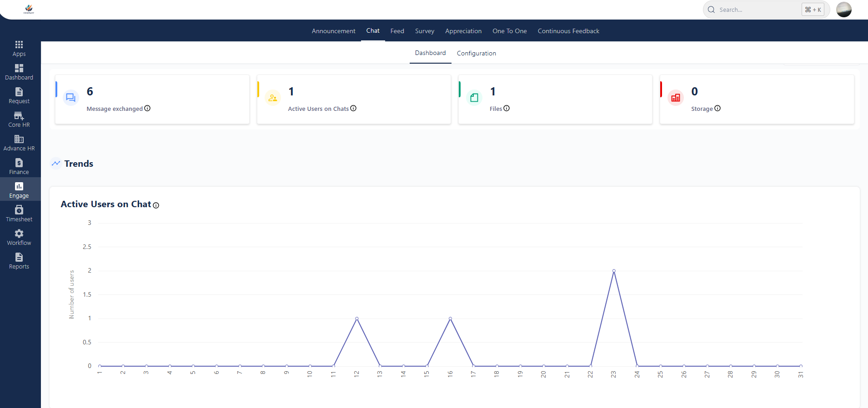The height and width of the screenshot is (408, 868).
Task: Open the Finance sidebar icon
Action: pos(19,163)
